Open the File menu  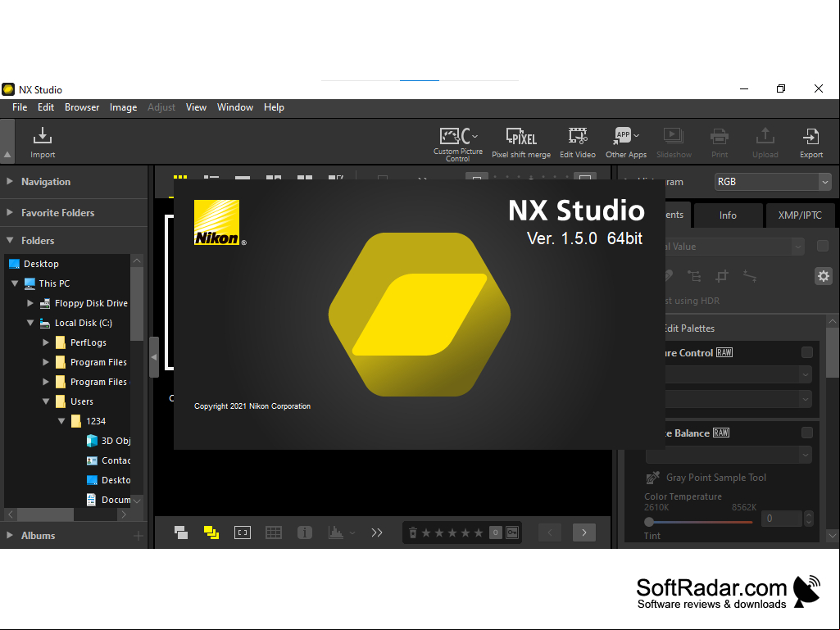point(20,107)
